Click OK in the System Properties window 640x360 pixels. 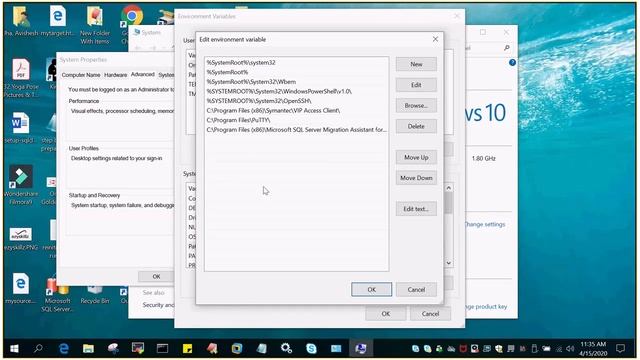[x=156, y=276]
